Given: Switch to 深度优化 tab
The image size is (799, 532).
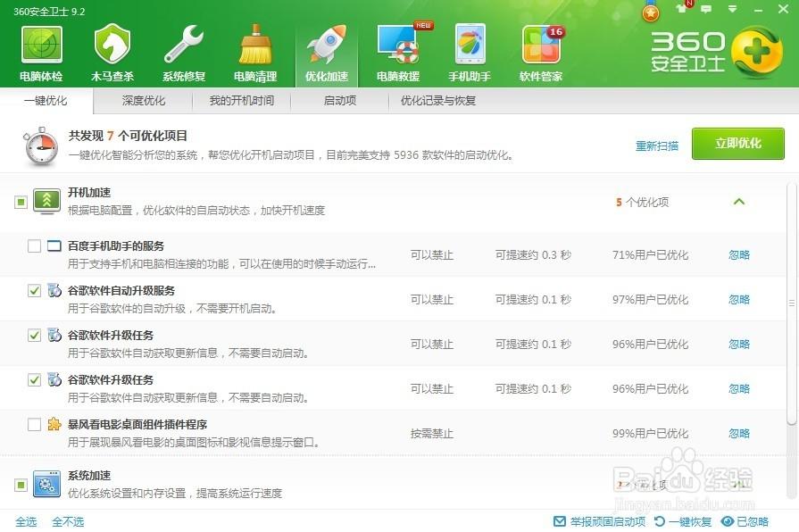Looking at the screenshot, I should [144, 101].
